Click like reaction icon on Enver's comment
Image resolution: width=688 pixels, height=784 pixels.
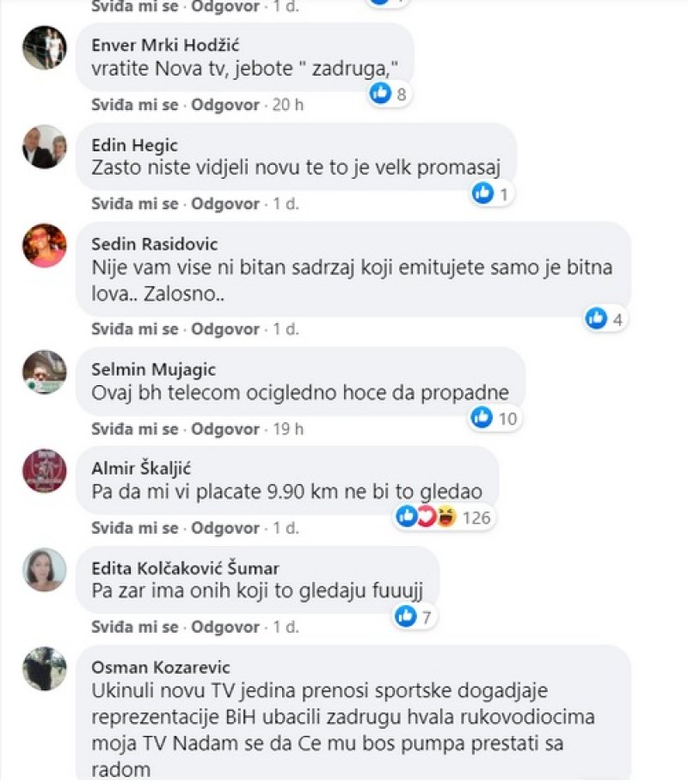(x=380, y=93)
